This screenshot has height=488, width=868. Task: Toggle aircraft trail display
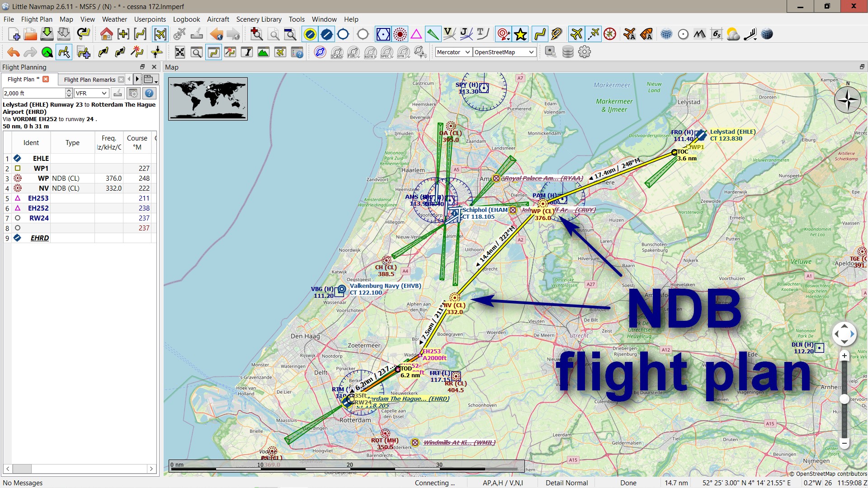click(593, 34)
